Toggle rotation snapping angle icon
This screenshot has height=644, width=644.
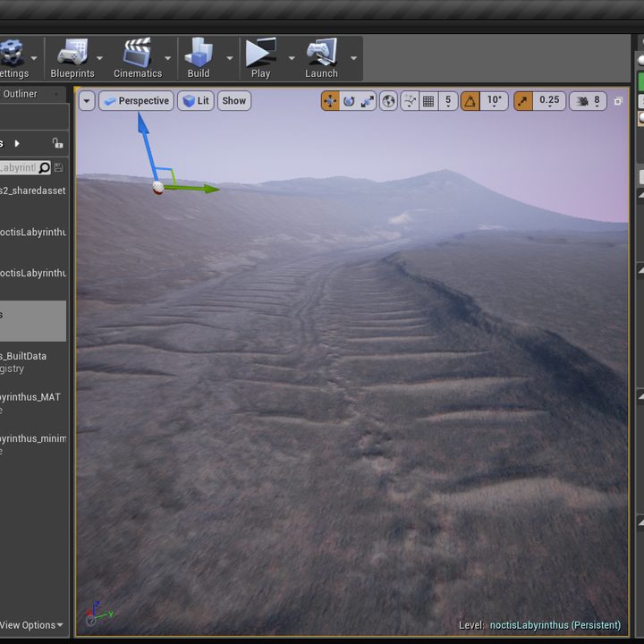470,101
